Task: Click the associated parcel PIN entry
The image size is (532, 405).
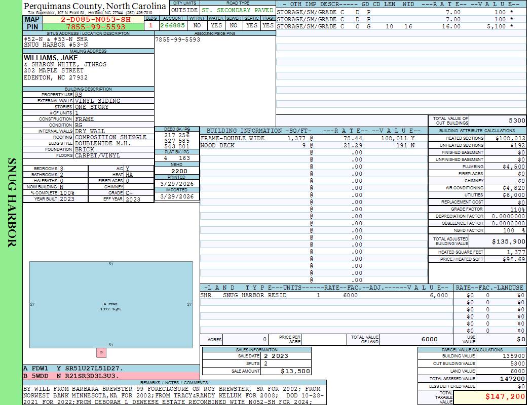Action: click(x=178, y=39)
